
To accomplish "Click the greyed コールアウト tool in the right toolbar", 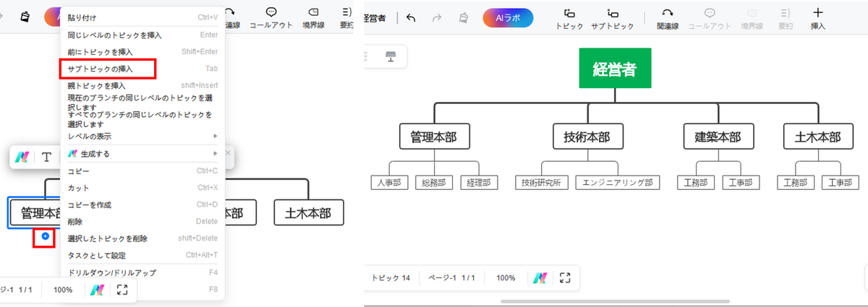I will pos(710,19).
